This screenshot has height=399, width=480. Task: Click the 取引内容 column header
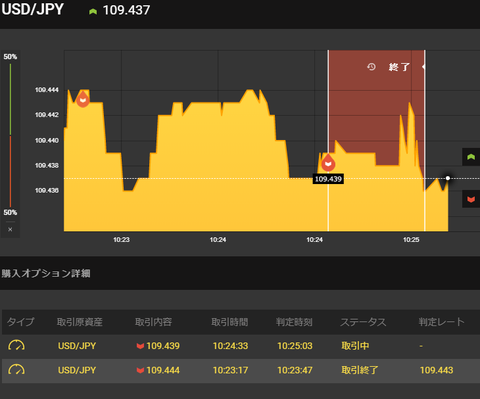(153, 322)
